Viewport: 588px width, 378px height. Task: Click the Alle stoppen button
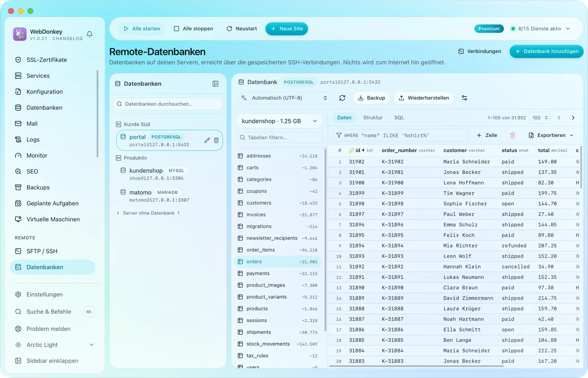[194, 29]
